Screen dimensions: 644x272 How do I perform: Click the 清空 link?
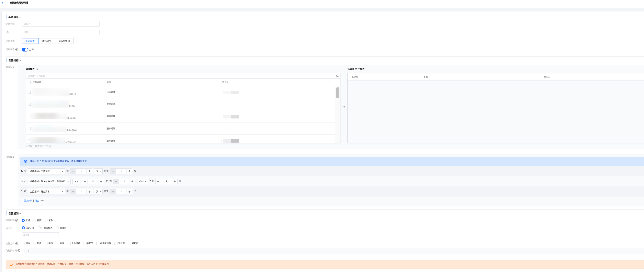pyautogui.click(x=37, y=201)
